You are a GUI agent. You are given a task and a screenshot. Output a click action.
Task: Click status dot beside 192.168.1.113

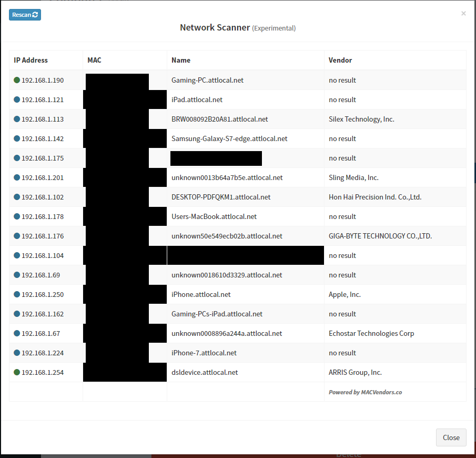point(17,119)
